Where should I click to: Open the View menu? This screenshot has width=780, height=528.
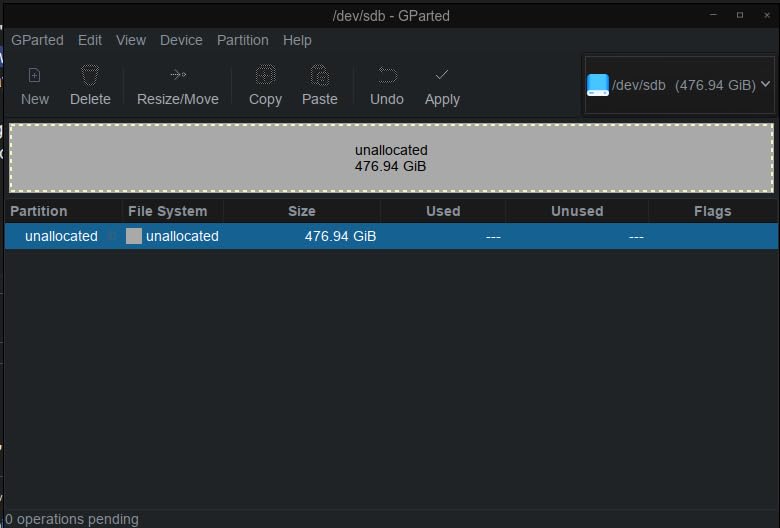pyautogui.click(x=131, y=40)
